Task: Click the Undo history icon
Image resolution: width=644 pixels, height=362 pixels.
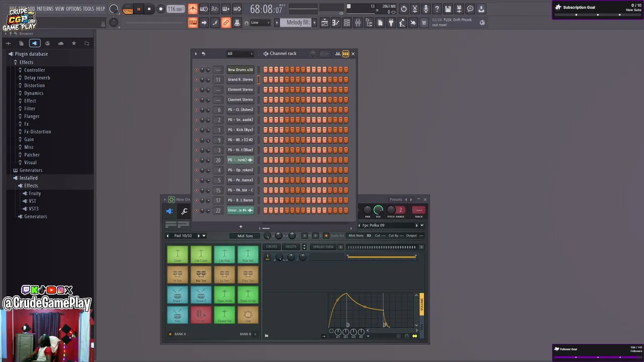Action: [404, 9]
